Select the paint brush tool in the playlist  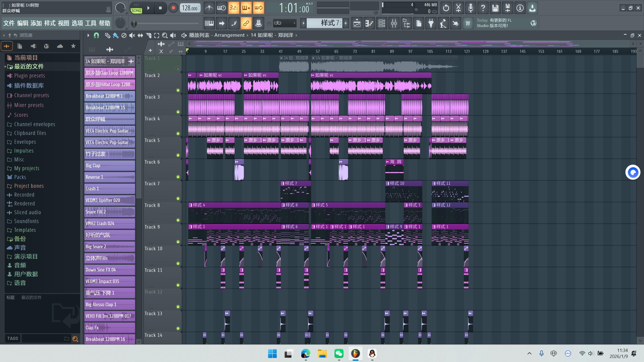116,35
